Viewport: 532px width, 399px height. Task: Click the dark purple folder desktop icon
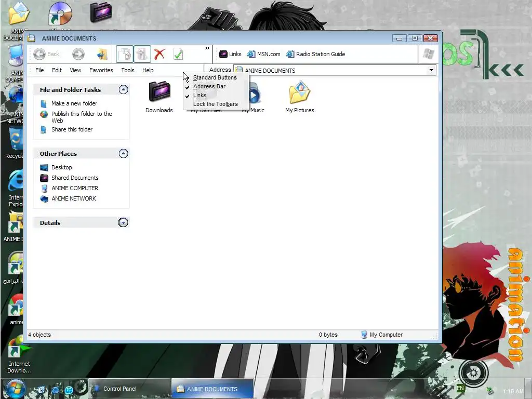tap(101, 12)
